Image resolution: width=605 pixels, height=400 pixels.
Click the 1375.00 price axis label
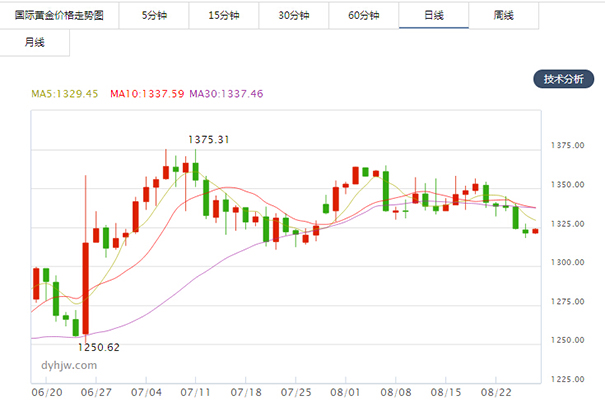567,145
